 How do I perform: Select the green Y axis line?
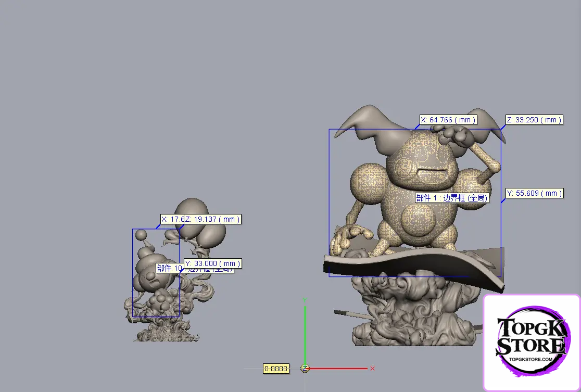click(x=305, y=333)
